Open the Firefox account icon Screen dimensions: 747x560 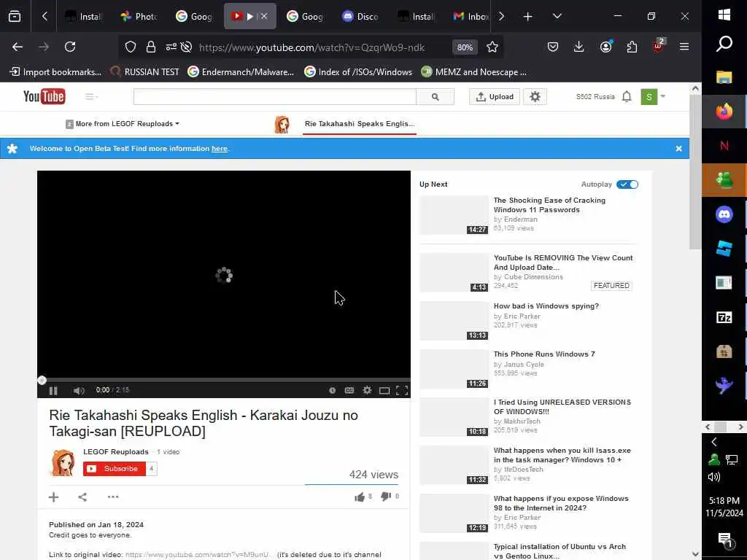605,47
